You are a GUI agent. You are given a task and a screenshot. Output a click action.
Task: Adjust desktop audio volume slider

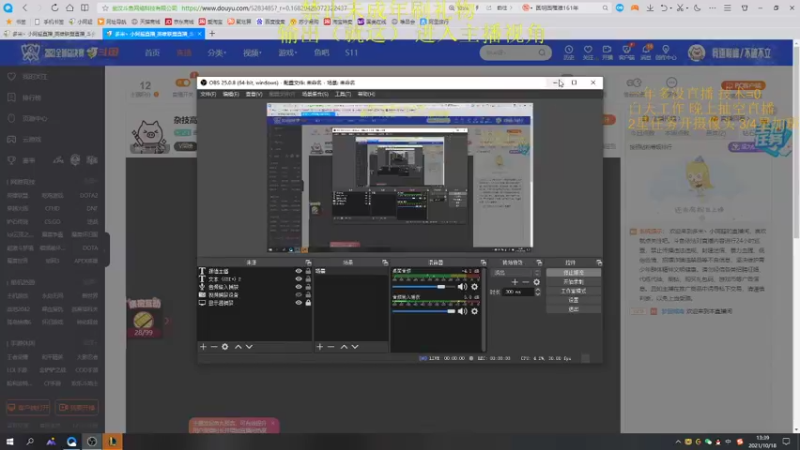(x=423, y=287)
